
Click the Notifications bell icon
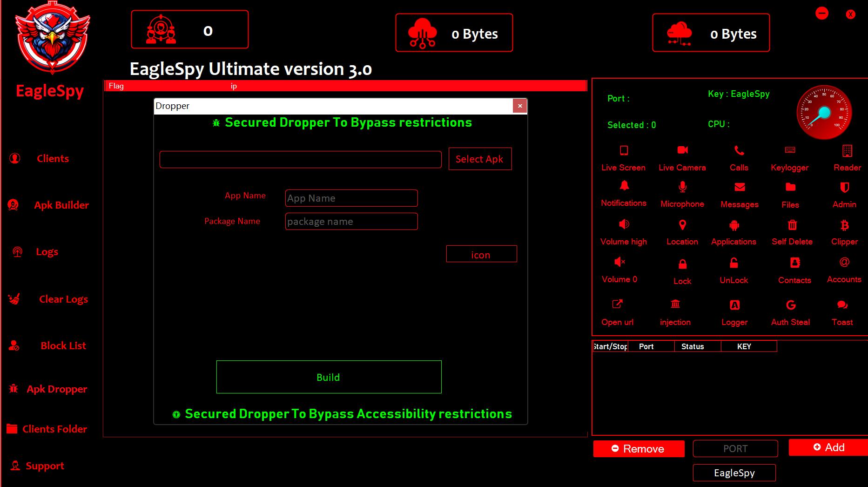(x=624, y=186)
